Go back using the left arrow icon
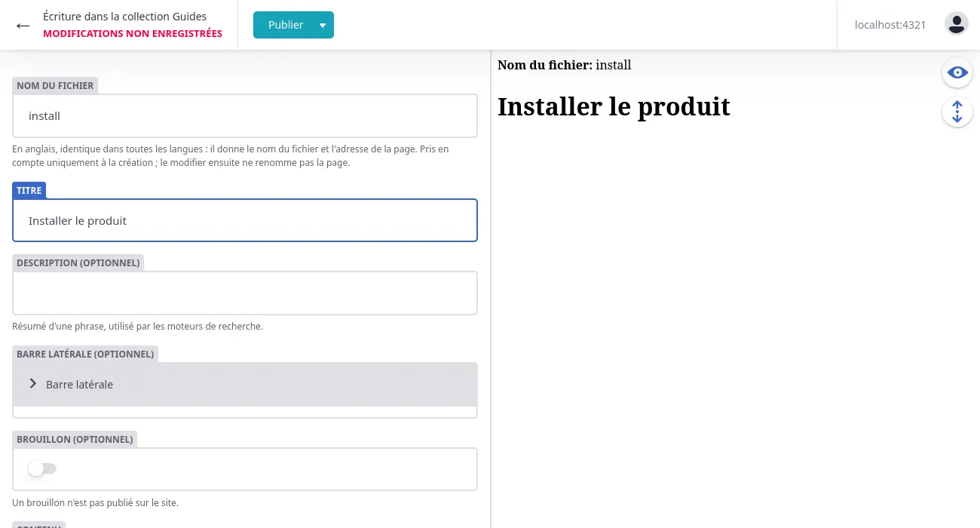Viewport: 980px width, 528px height. [x=23, y=25]
